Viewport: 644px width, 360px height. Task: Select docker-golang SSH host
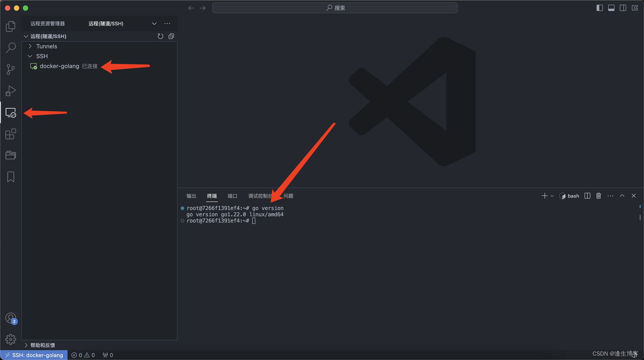(100, 66)
